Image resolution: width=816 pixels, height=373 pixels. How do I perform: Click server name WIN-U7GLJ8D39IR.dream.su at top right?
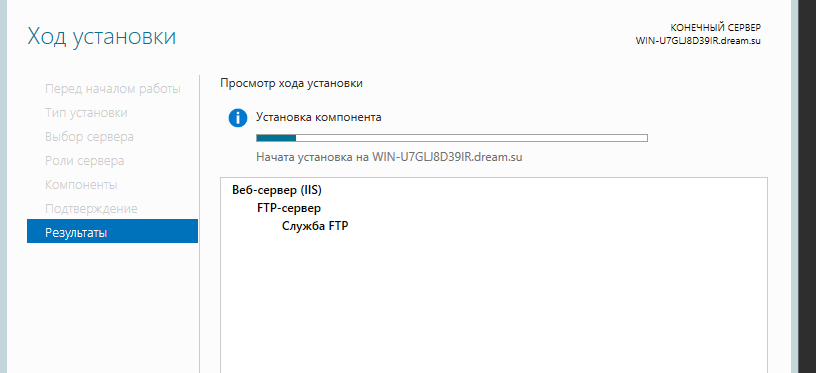click(698, 41)
